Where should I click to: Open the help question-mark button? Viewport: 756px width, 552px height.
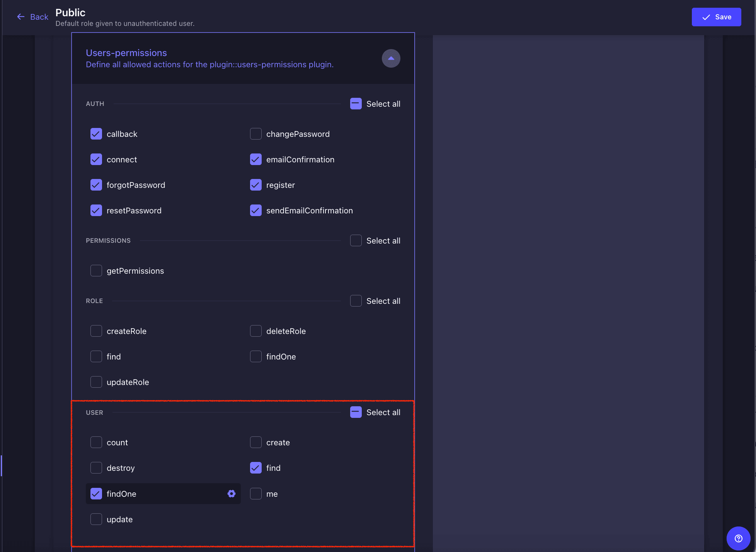click(x=738, y=538)
